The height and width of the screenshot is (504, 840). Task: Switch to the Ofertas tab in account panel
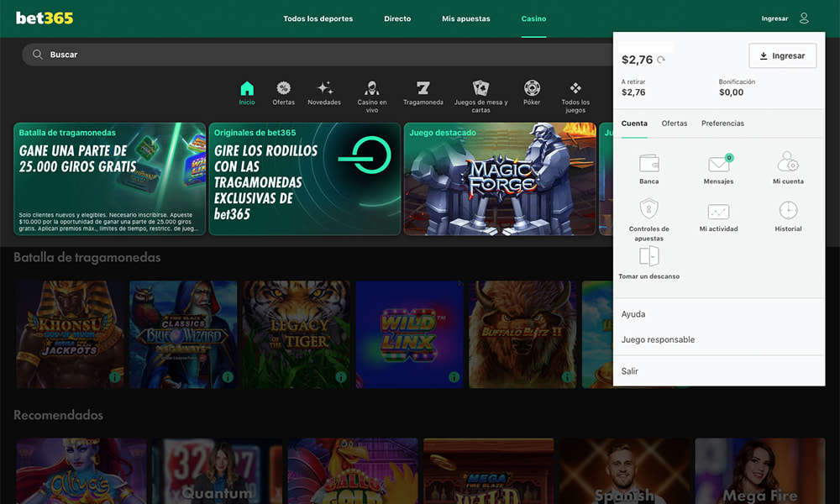674,123
